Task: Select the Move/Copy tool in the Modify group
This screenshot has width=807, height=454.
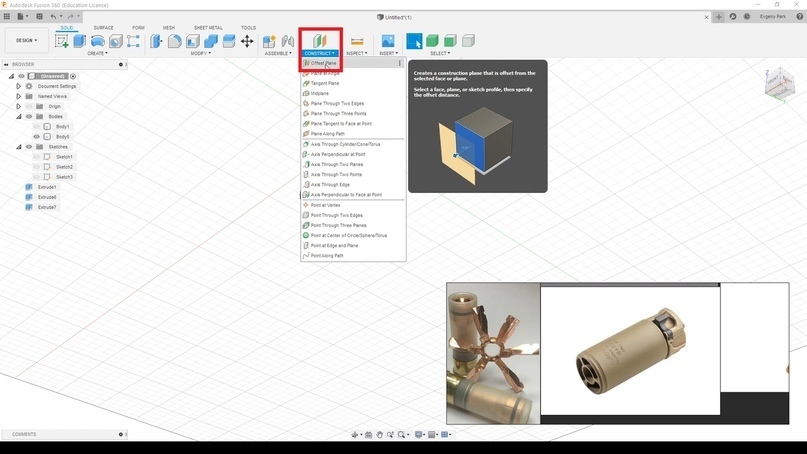Action: (x=247, y=41)
